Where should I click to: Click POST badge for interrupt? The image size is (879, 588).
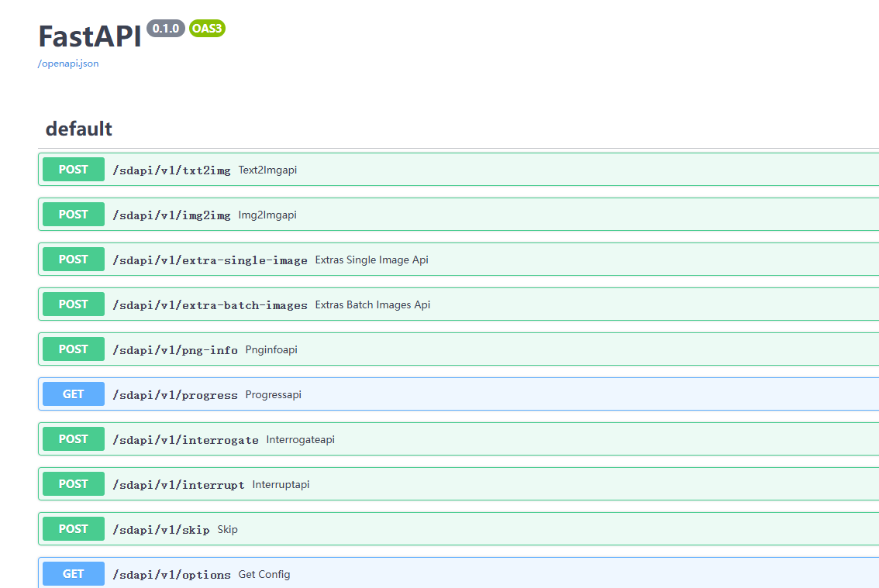74,483
